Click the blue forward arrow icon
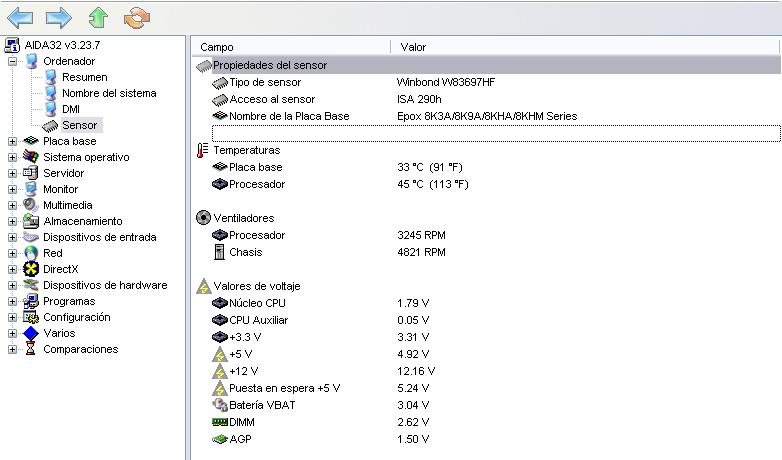 (x=59, y=18)
